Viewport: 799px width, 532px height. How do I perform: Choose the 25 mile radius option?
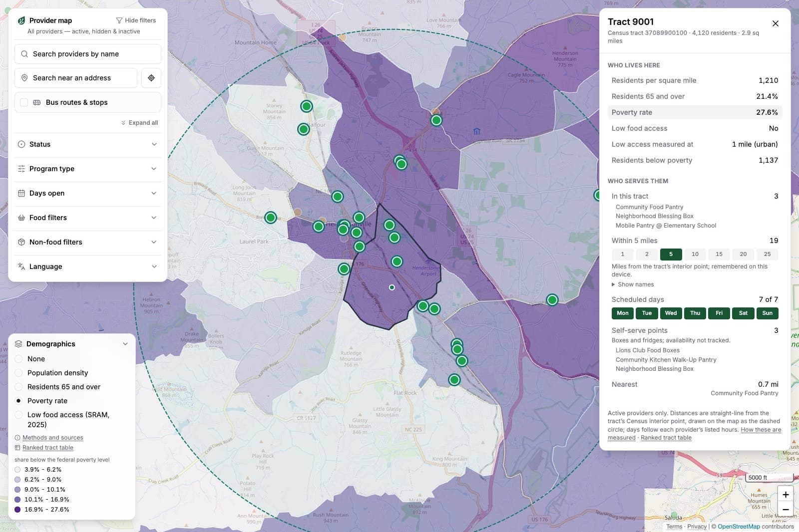click(768, 255)
